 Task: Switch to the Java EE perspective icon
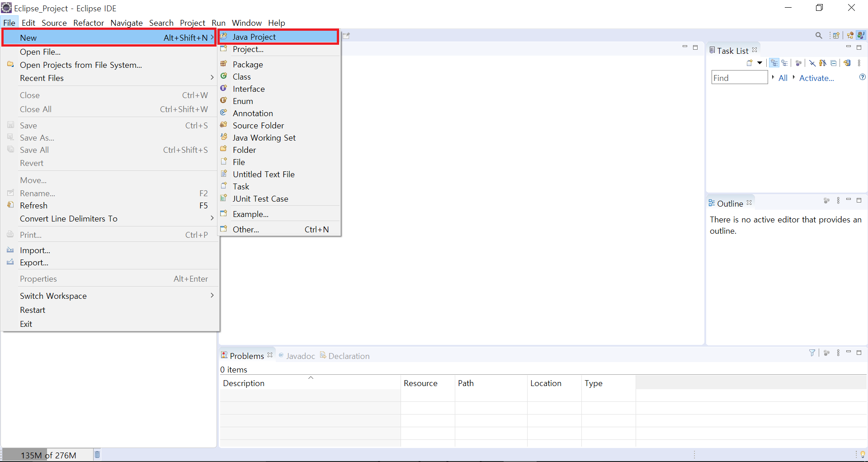coord(850,35)
